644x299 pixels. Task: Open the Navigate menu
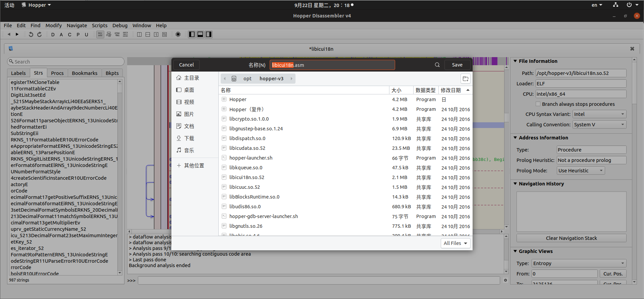[77, 26]
